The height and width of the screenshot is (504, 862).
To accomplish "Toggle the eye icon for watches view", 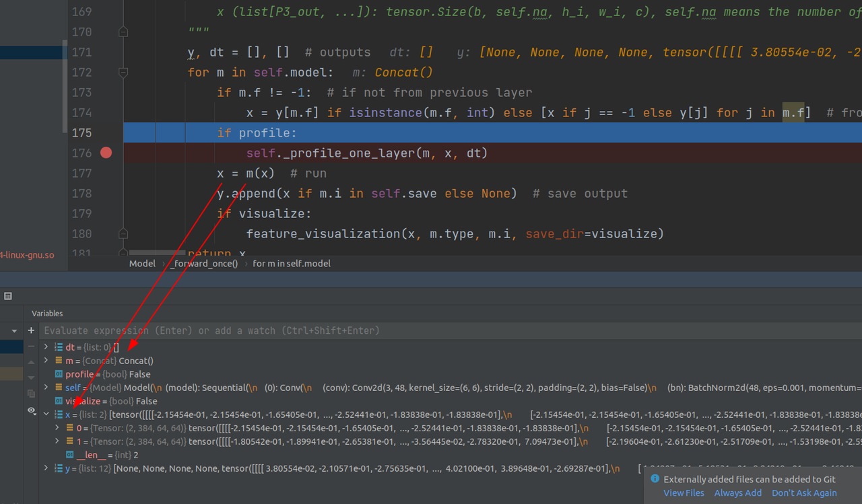I will [x=31, y=410].
